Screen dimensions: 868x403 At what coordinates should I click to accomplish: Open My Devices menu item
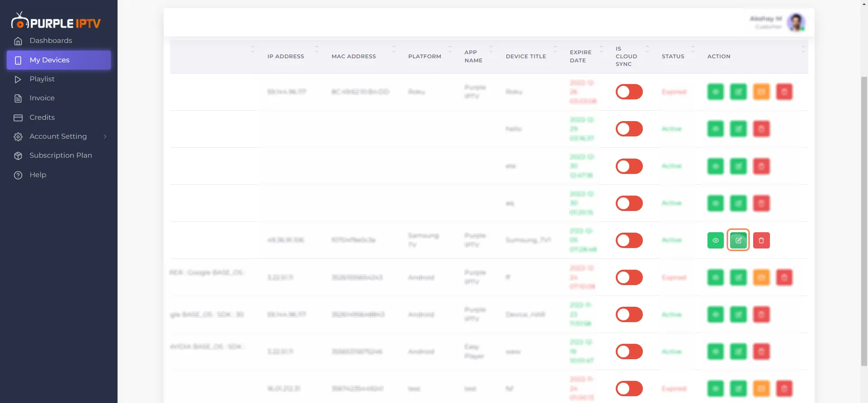(x=59, y=60)
